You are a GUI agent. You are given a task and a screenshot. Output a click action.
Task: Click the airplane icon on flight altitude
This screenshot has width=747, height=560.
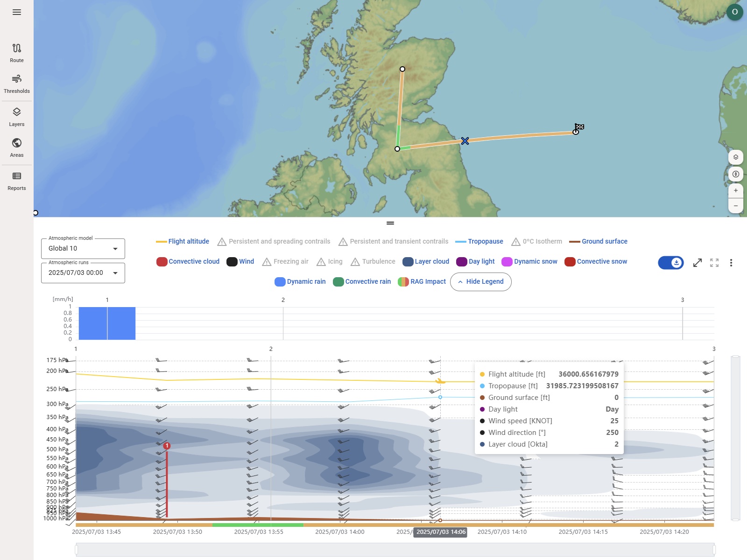tap(440, 381)
